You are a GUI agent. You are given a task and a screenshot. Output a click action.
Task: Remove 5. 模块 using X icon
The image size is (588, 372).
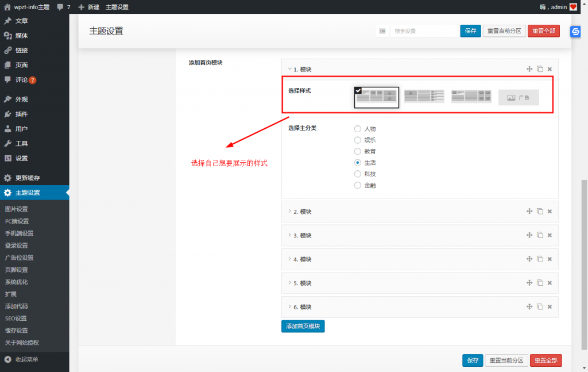coord(550,283)
